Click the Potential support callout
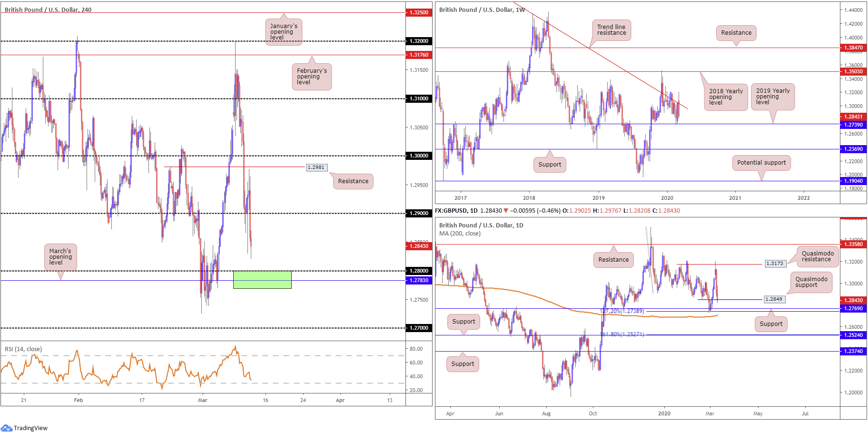Screen dimensions: 868x432 [x=761, y=163]
